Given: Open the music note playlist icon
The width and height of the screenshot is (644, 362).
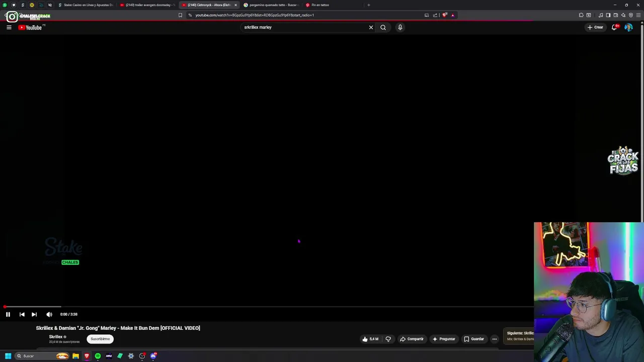Looking at the screenshot, I should [601, 15].
